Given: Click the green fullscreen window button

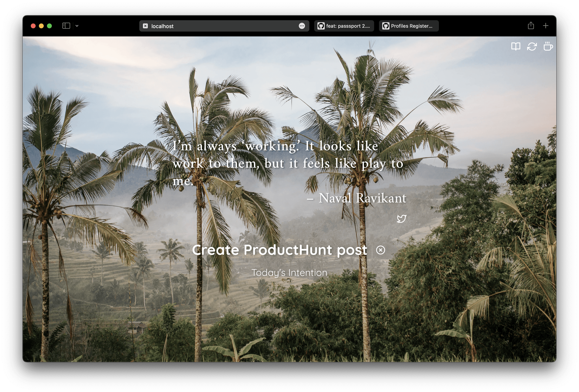Looking at the screenshot, I should (x=49, y=26).
